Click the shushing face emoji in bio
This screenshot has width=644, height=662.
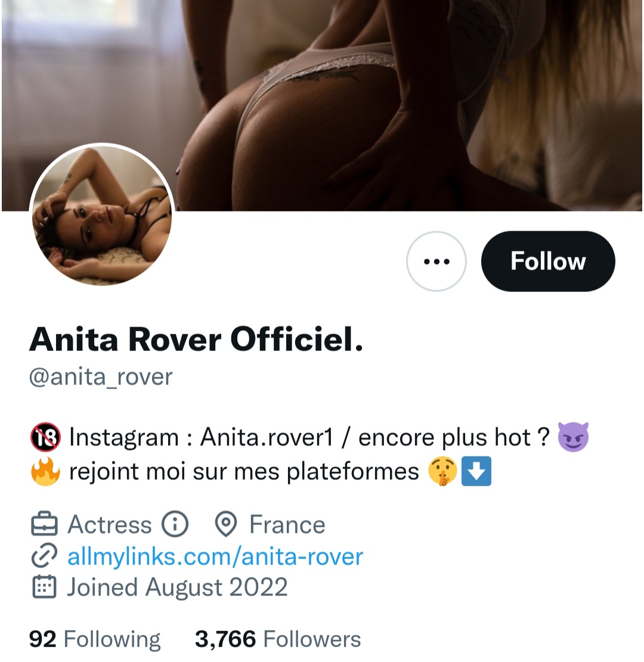point(442,473)
